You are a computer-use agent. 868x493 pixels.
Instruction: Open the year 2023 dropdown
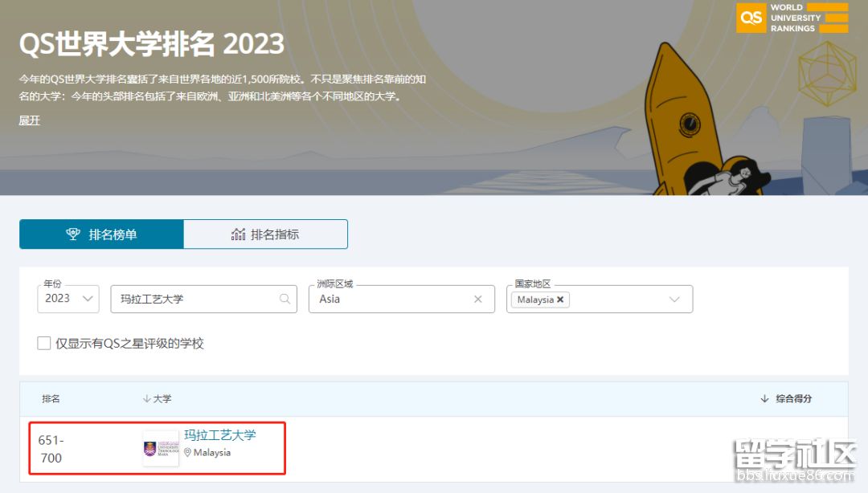coord(68,299)
